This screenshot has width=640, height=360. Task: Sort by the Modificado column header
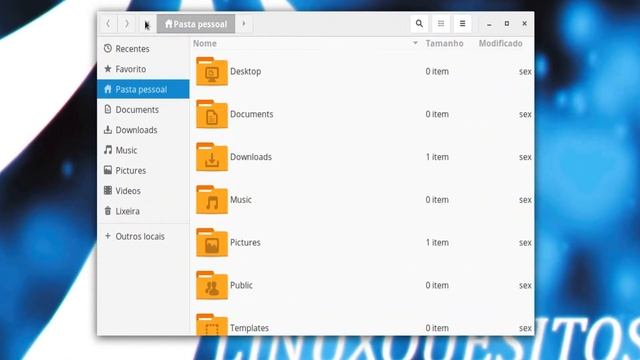500,43
